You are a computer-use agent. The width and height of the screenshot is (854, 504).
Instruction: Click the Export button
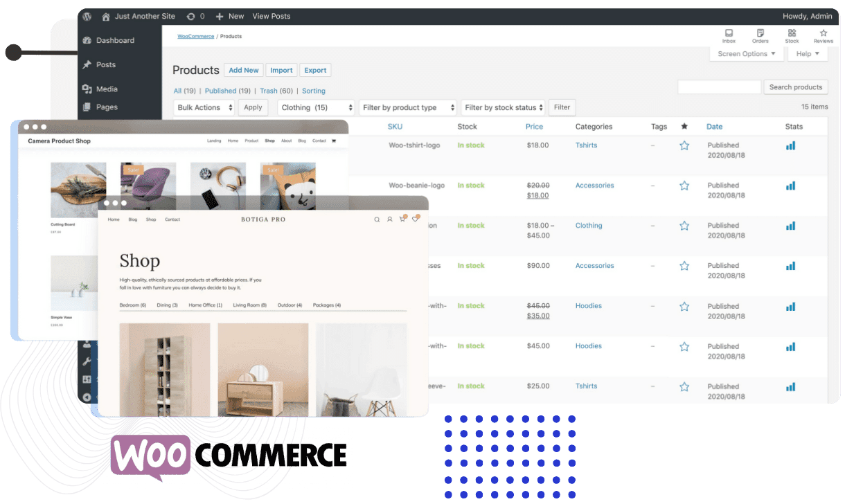pyautogui.click(x=315, y=70)
